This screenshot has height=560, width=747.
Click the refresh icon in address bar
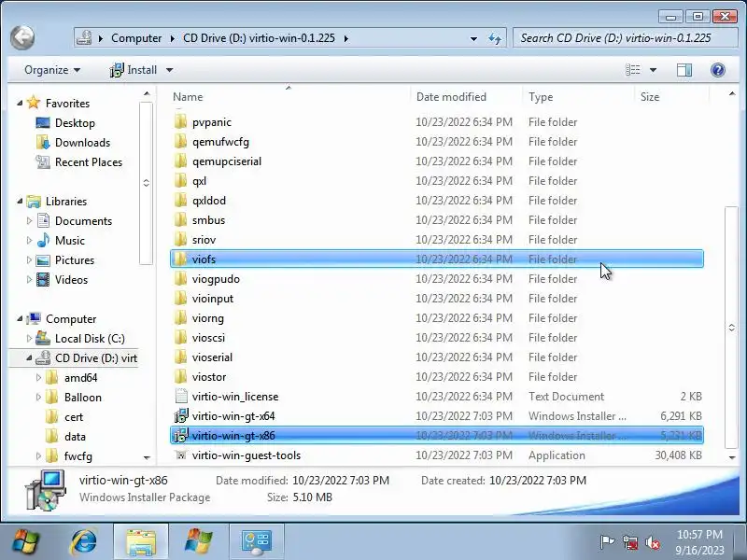495,38
